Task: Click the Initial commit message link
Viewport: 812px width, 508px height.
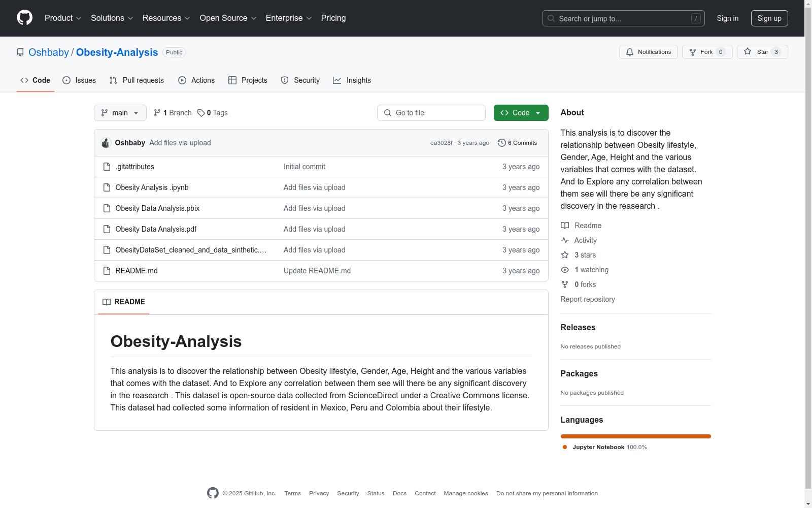Action: click(x=304, y=167)
